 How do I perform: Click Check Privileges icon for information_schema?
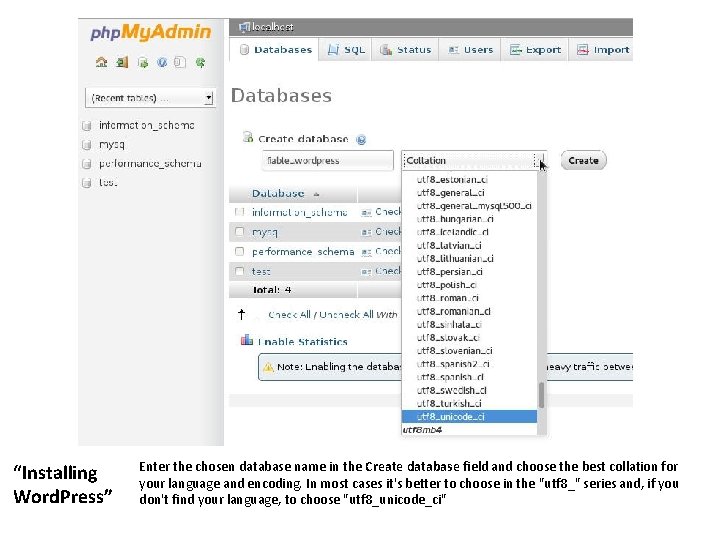coord(366,212)
